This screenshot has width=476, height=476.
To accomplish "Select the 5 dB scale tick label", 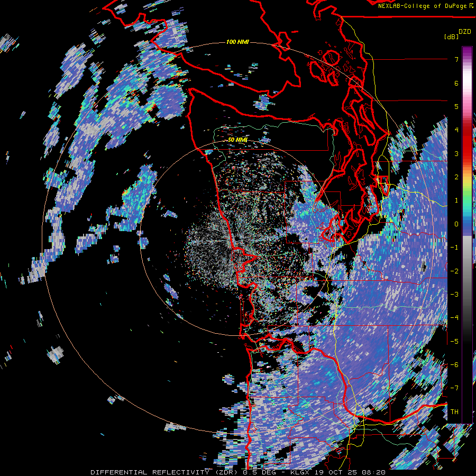I will tap(456, 106).
